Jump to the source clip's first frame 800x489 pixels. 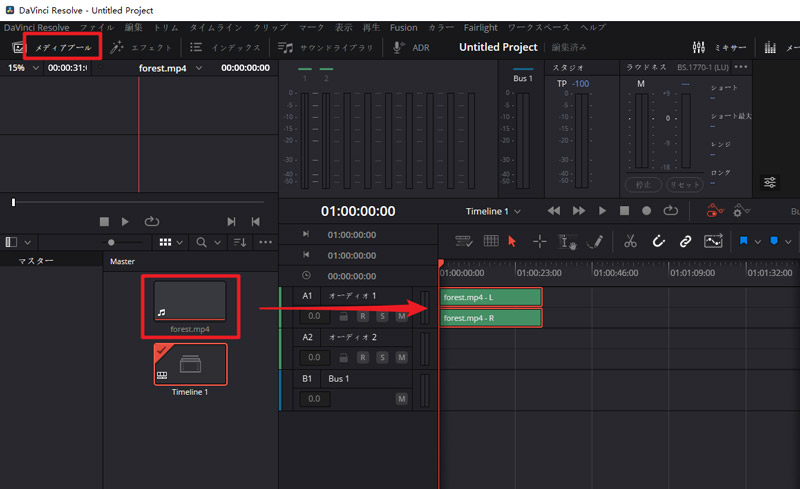click(256, 222)
